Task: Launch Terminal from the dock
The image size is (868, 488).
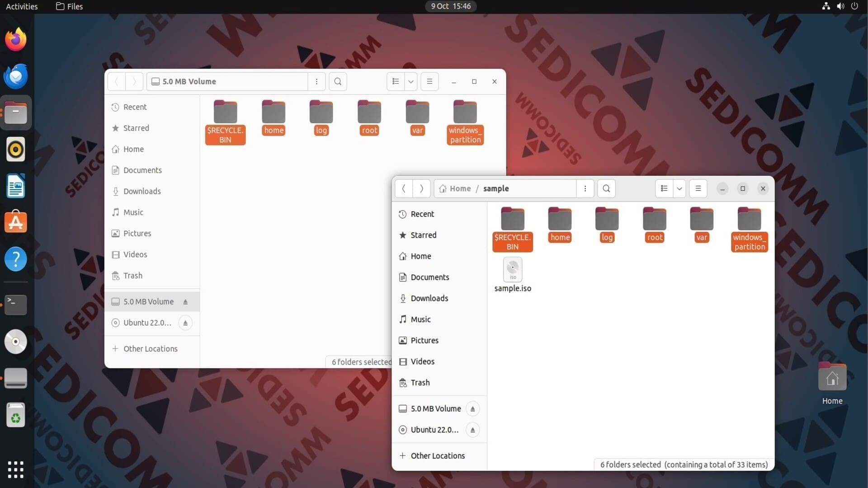Action: 16,305
